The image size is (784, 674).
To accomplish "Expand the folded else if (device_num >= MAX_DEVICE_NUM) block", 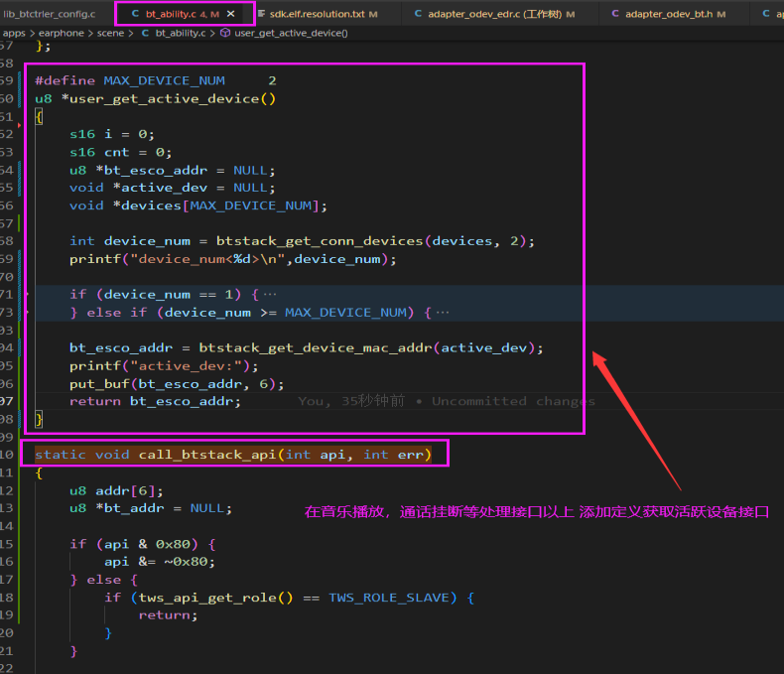I will (x=27, y=313).
